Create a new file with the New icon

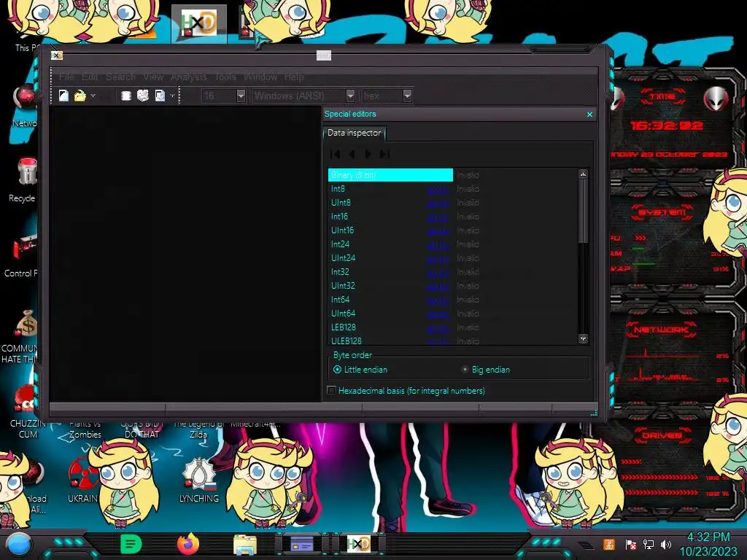(x=63, y=96)
